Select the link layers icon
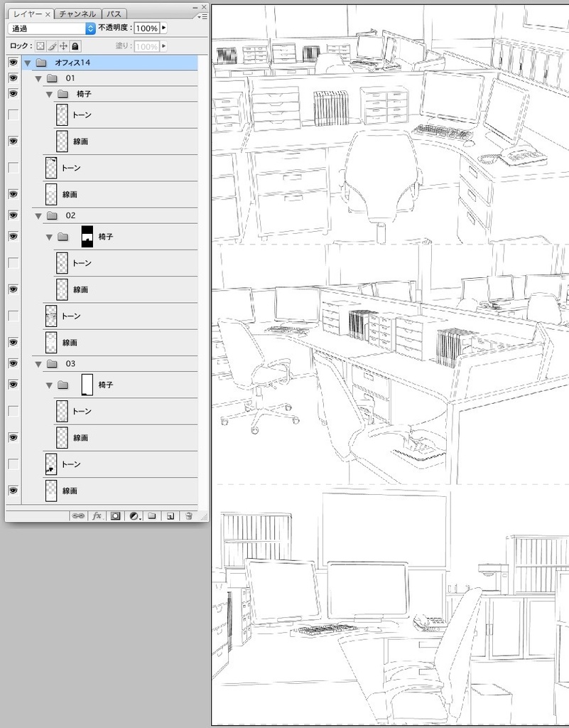This screenshot has width=569, height=728. pyautogui.click(x=77, y=515)
